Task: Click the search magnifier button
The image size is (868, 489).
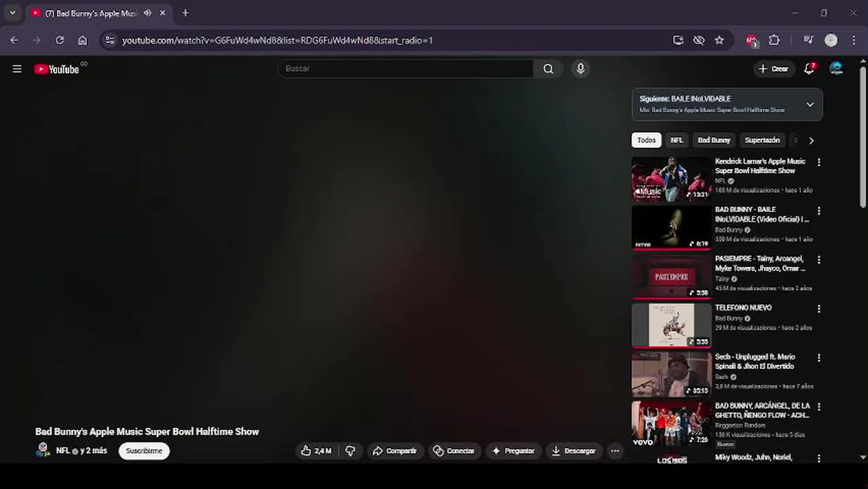Action: tap(548, 69)
